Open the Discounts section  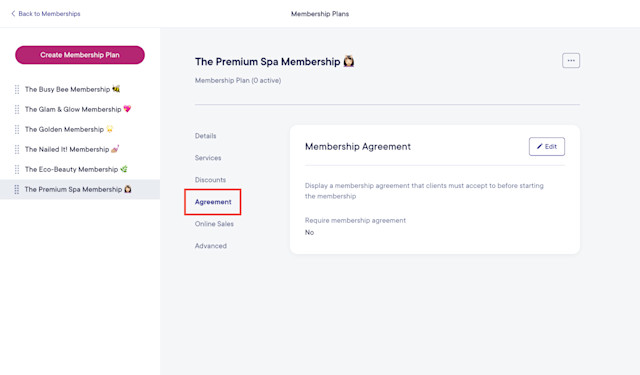tap(210, 180)
